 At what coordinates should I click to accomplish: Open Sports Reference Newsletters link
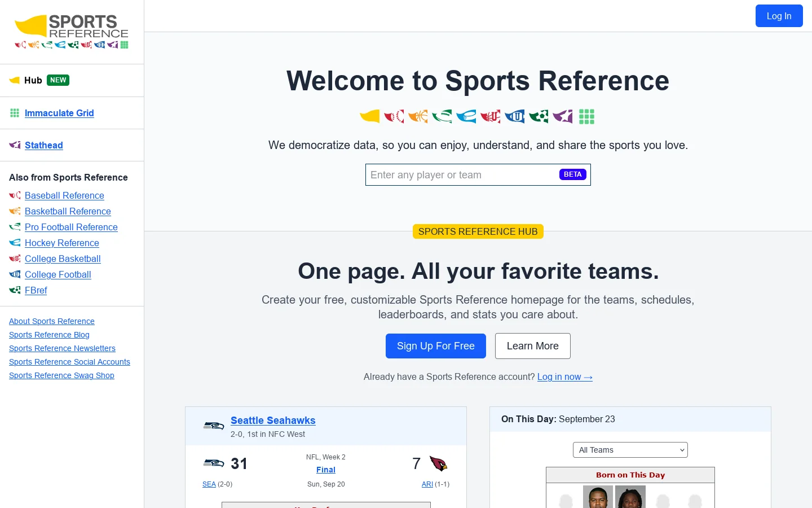[62, 348]
